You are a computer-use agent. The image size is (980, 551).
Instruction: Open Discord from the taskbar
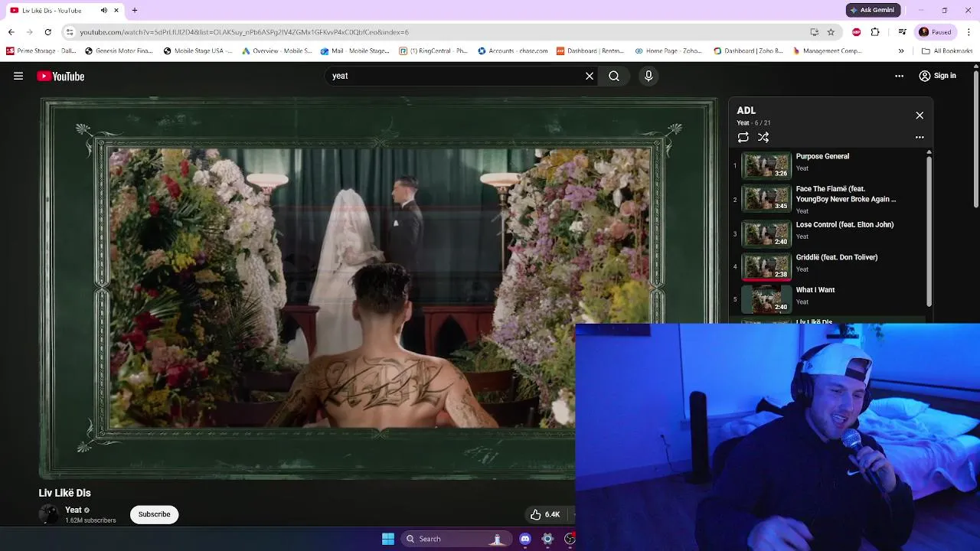click(x=525, y=539)
